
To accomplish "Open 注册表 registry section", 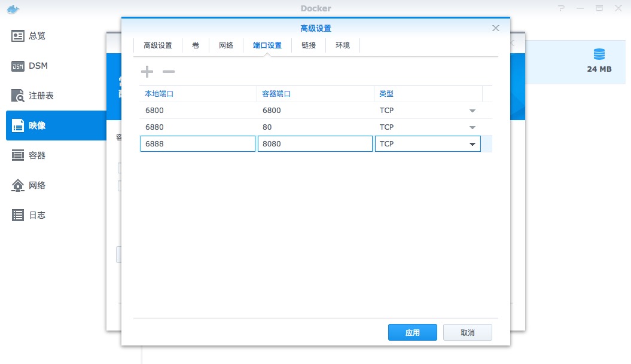I will [41, 96].
